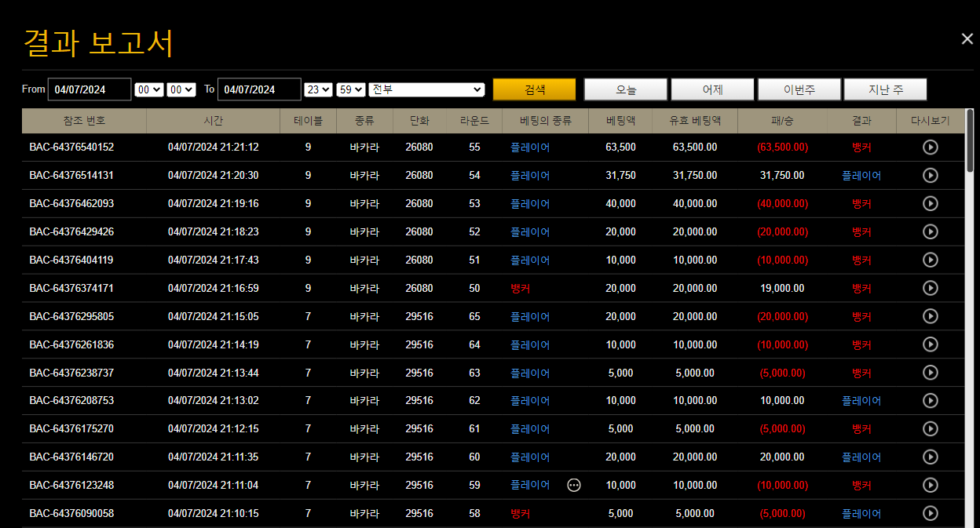Replay round BAC-64376404119
The image size is (980, 528).
click(931, 260)
